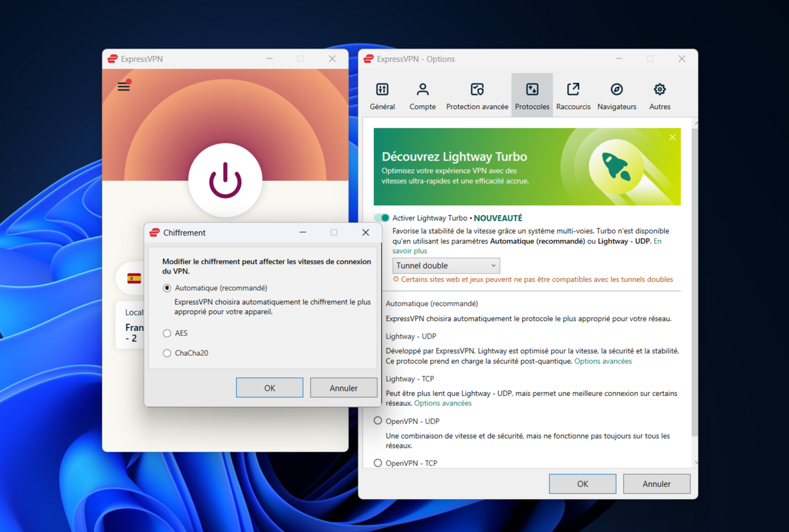Viewport: 789px width, 532px height.
Task: Open the Tunnel double dropdown
Action: click(446, 266)
